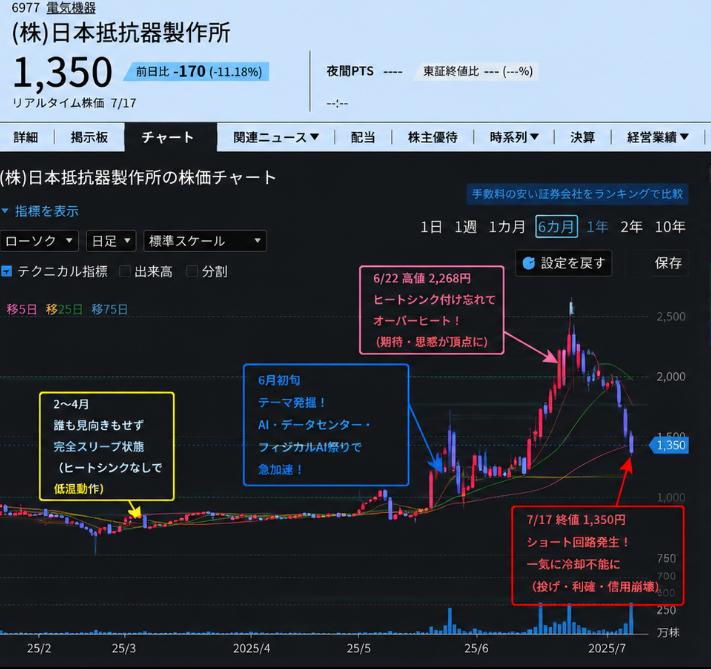Viewport: 711px width, 669px height.
Task: Open the ローソク chart type dropdown
Action: 39,241
